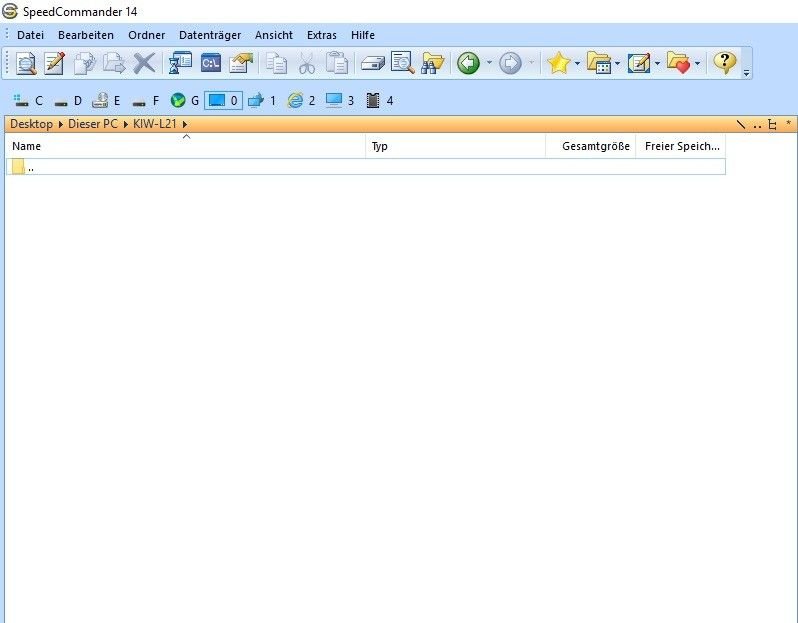The image size is (798, 623).
Task: Go to root with backslash button
Action: [741, 124]
